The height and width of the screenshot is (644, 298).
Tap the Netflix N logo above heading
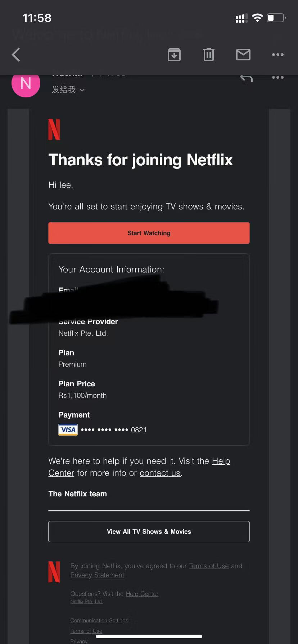click(x=54, y=129)
